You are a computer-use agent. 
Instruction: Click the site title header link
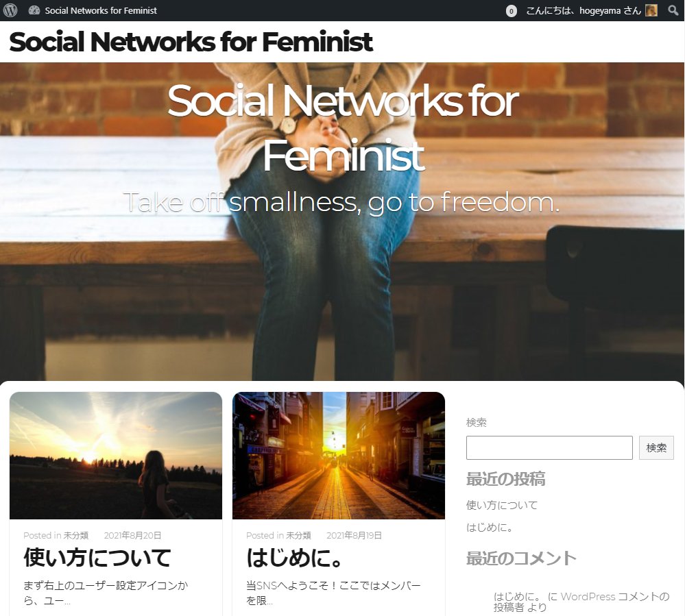point(191,42)
